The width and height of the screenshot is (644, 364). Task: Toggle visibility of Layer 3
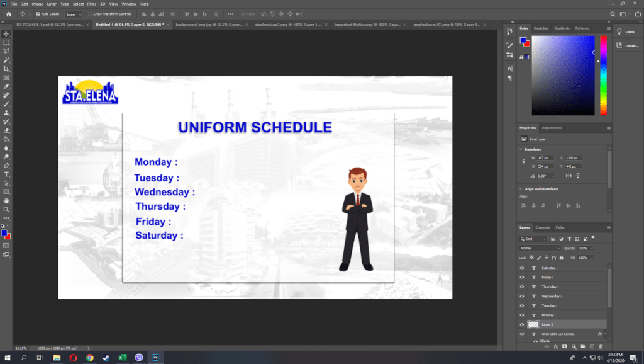click(521, 324)
